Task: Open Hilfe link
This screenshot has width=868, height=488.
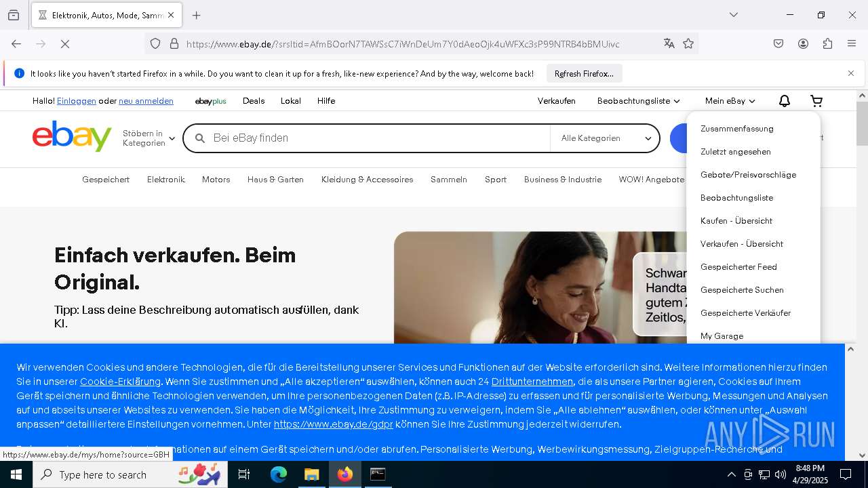Action: pos(326,101)
